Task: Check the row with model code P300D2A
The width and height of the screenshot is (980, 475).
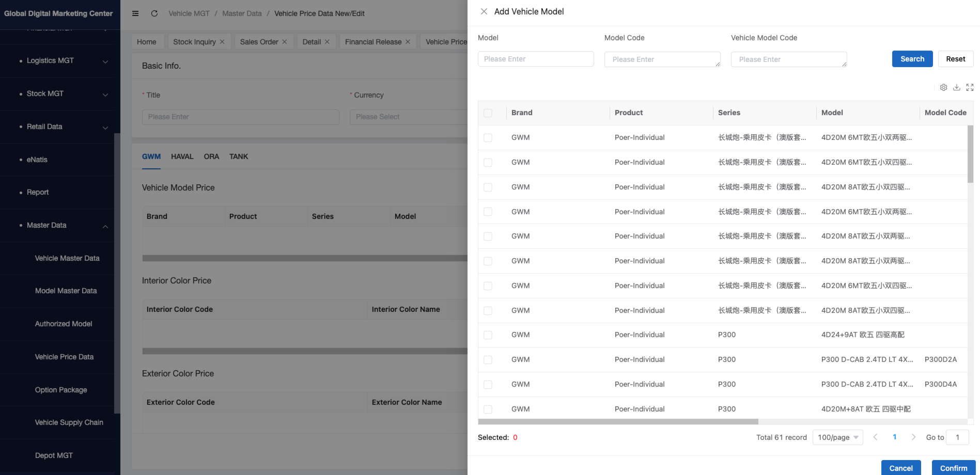Action: click(x=488, y=360)
